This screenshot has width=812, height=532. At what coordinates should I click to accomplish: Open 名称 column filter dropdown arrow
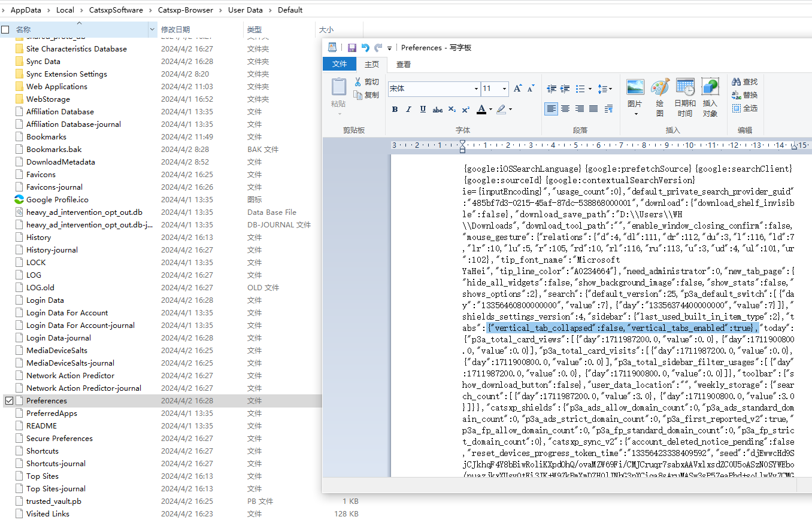click(x=152, y=29)
